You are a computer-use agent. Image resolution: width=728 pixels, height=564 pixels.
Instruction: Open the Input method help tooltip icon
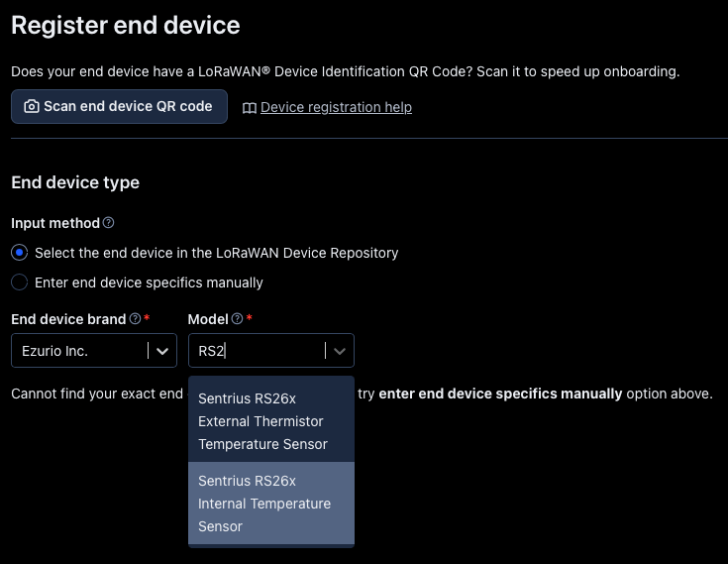109,223
